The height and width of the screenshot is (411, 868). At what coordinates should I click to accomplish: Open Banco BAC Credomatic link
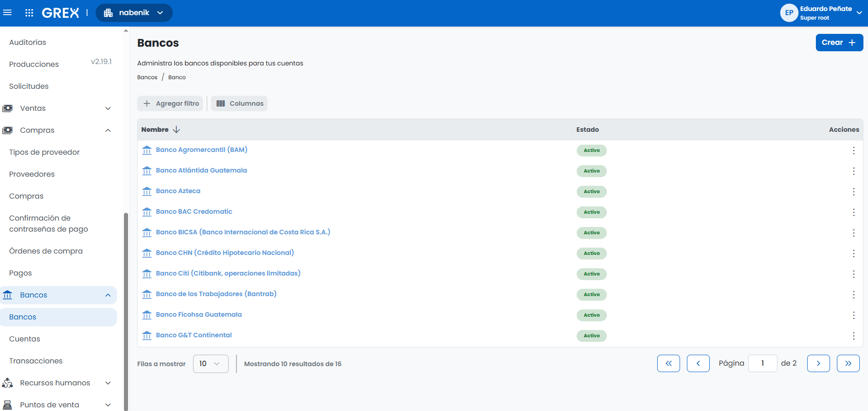click(194, 211)
